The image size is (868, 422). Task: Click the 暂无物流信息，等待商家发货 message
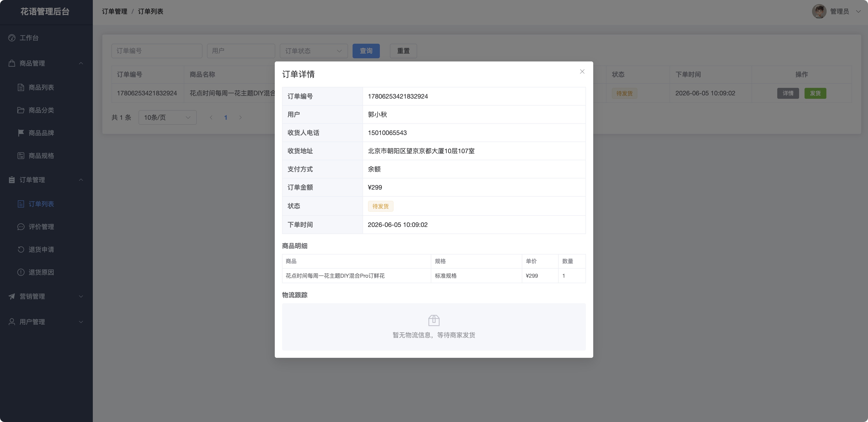coord(434,335)
